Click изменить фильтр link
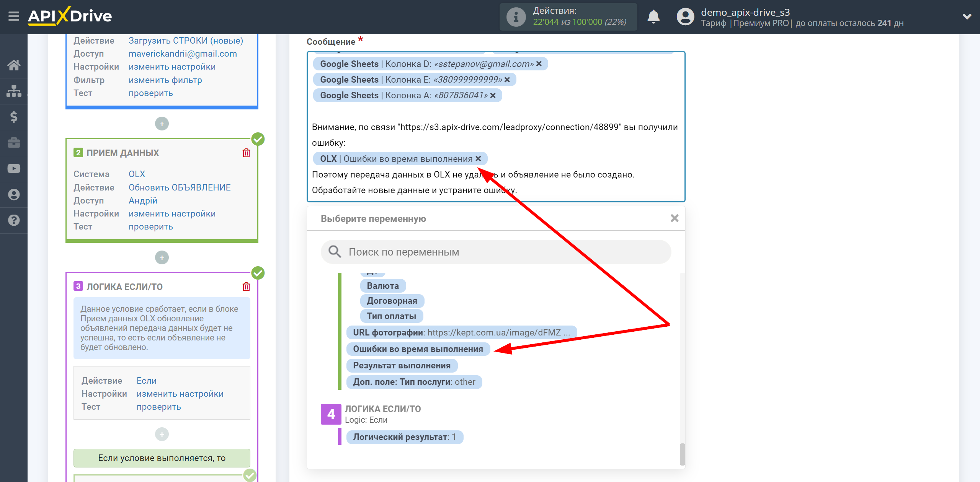The image size is (980, 482). tap(165, 80)
